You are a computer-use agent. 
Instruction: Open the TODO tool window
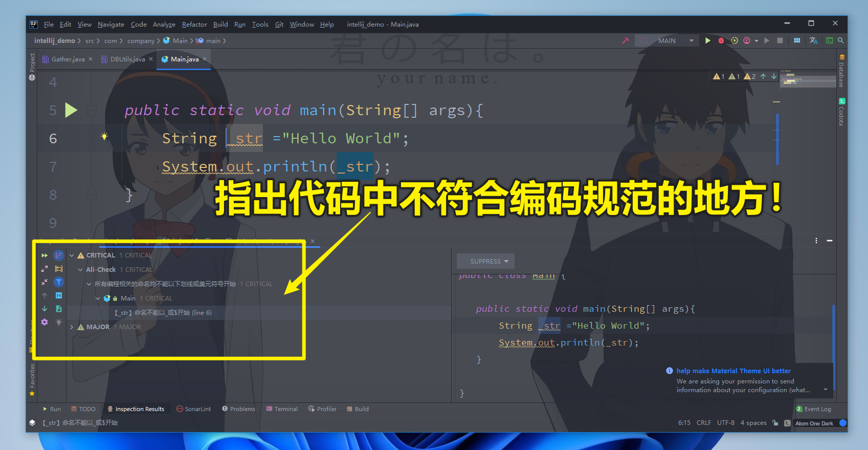(83, 409)
